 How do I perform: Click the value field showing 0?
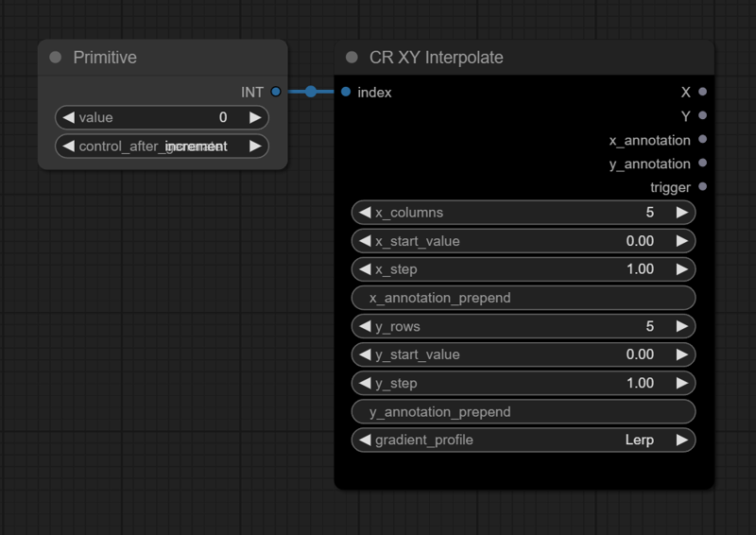[x=162, y=117]
